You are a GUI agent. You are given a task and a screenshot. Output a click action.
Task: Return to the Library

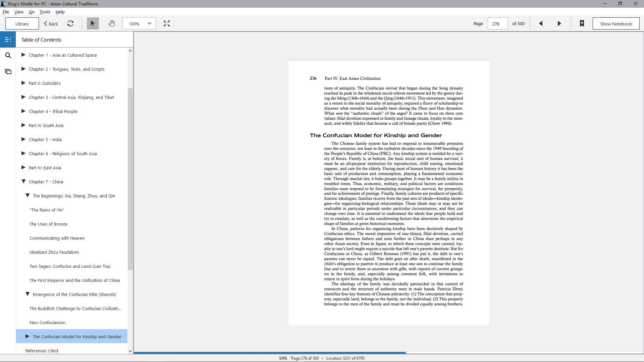22,23
